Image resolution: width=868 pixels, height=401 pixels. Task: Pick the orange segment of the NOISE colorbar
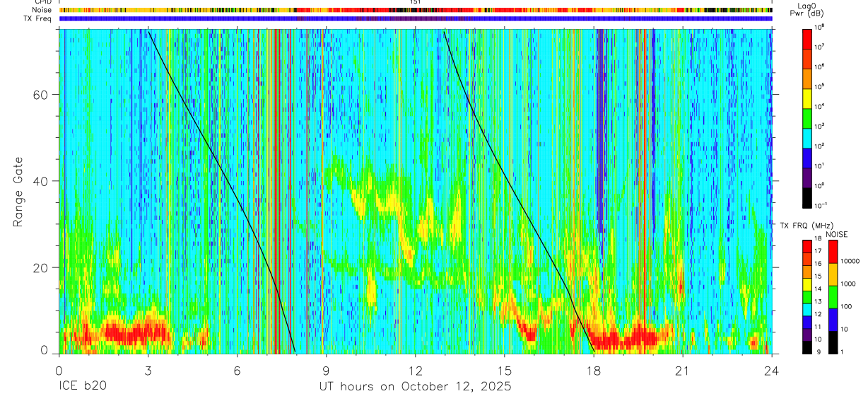pyautogui.click(x=833, y=273)
